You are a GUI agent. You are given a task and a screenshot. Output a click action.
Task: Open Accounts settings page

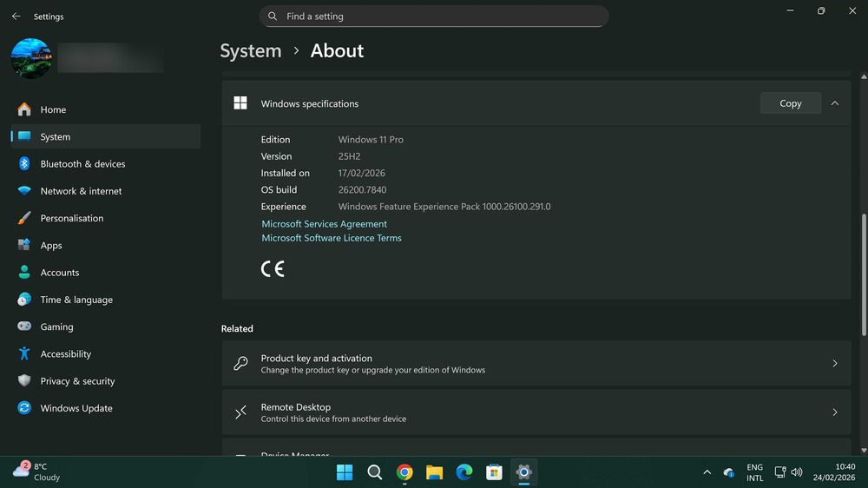coord(106,272)
